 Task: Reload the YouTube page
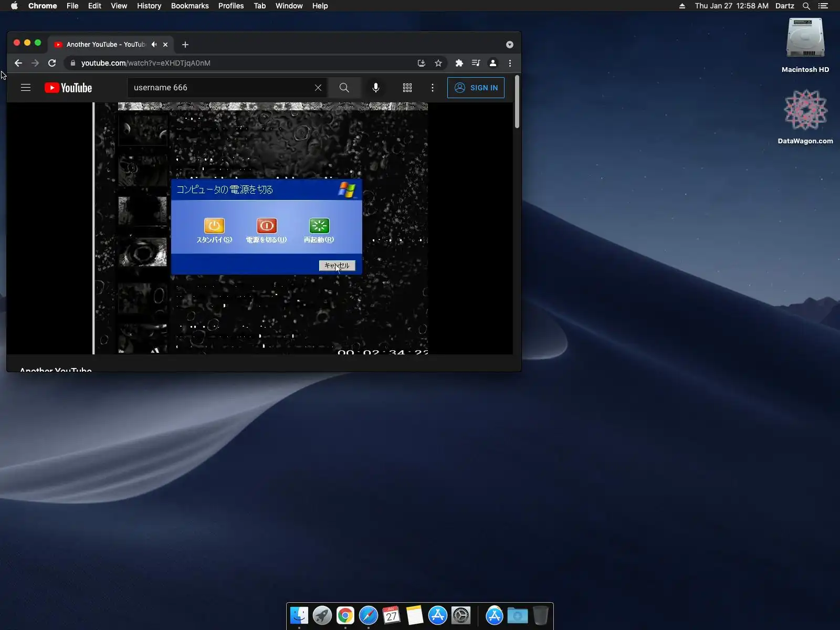[52, 63]
